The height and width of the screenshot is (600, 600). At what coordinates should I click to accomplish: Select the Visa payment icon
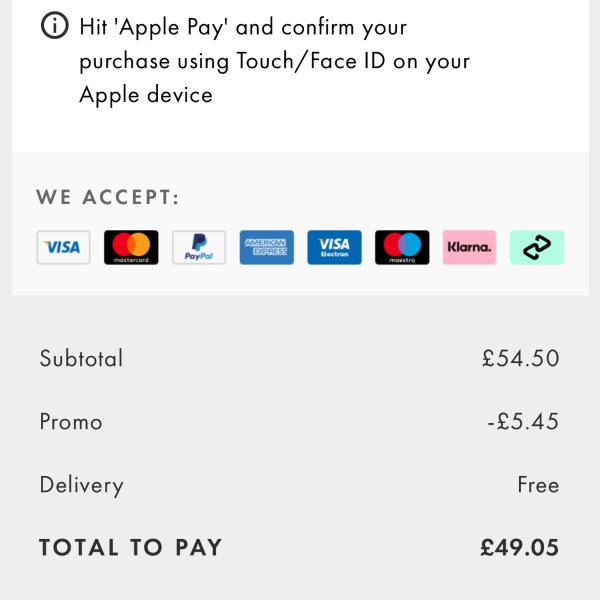tap(63, 247)
